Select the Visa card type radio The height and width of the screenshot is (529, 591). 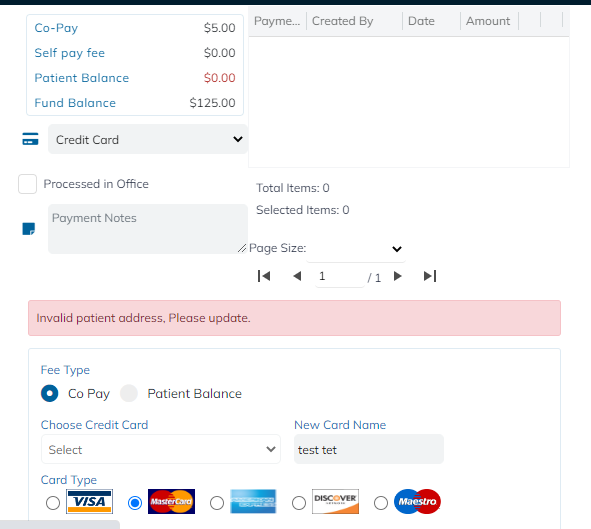[x=53, y=503]
